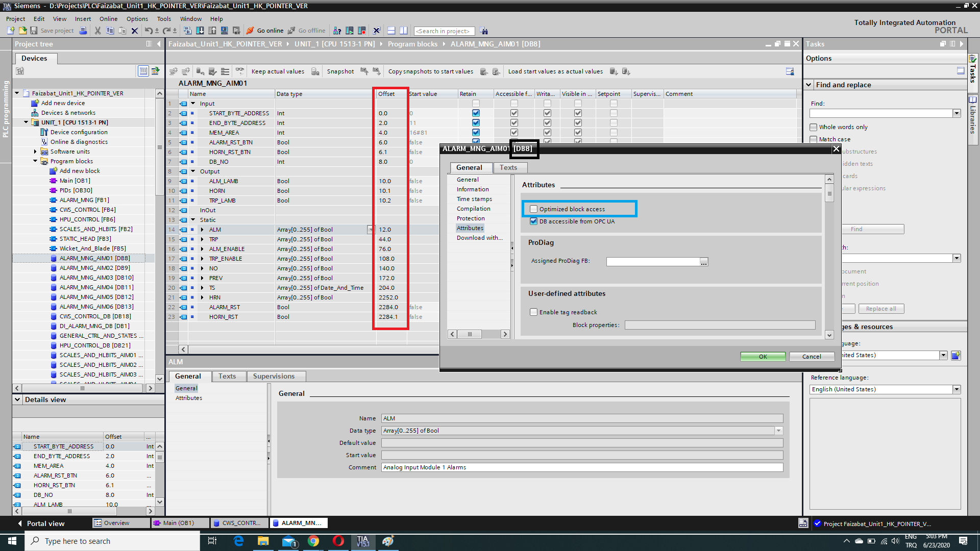Collapse the Static section

coord(193,220)
